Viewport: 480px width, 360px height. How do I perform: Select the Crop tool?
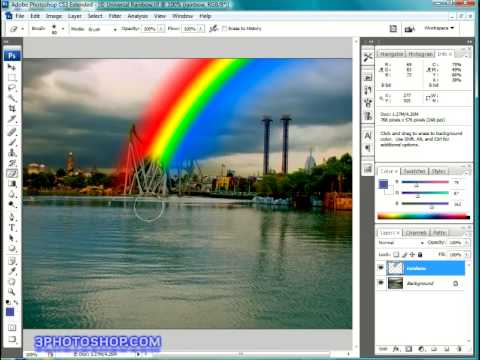tap(12, 108)
